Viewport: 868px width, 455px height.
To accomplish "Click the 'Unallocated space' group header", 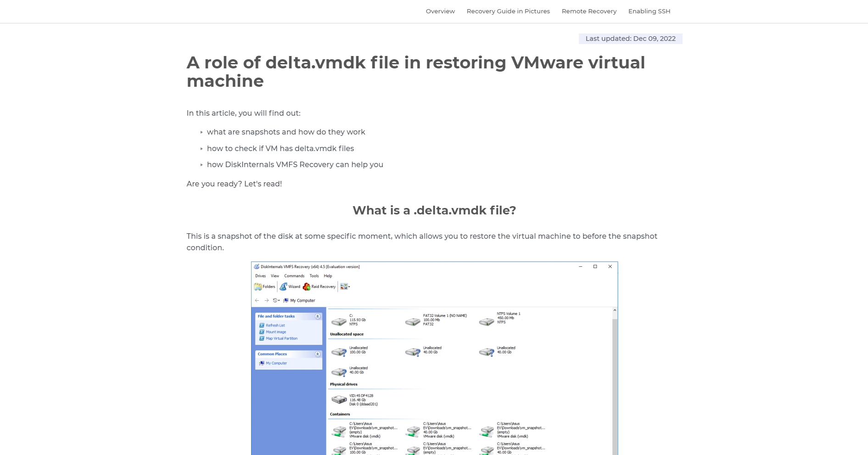I will (x=347, y=334).
